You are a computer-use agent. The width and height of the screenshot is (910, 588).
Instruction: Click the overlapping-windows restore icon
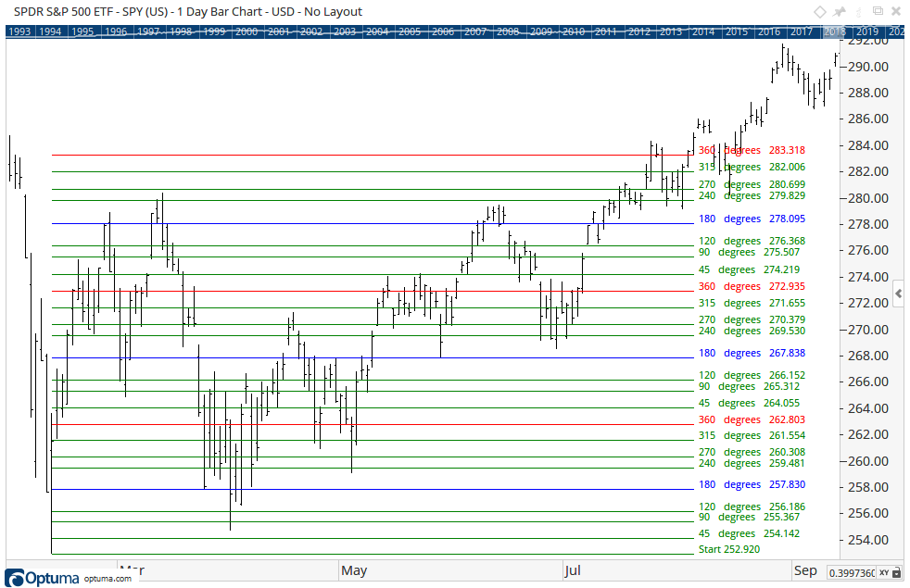pyautogui.click(x=878, y=11)
